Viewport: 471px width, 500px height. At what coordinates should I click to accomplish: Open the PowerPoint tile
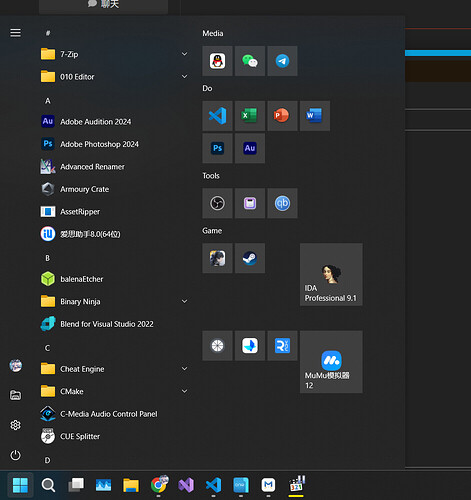[x=282, y=116]
